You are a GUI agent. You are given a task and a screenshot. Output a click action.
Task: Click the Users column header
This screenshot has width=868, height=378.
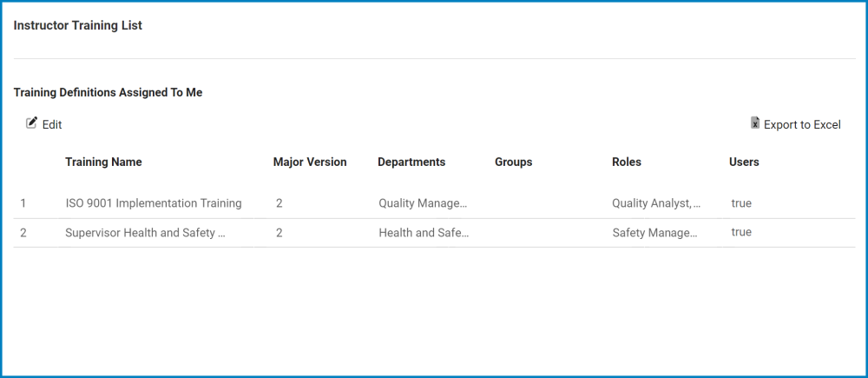(x=744, y=162)
